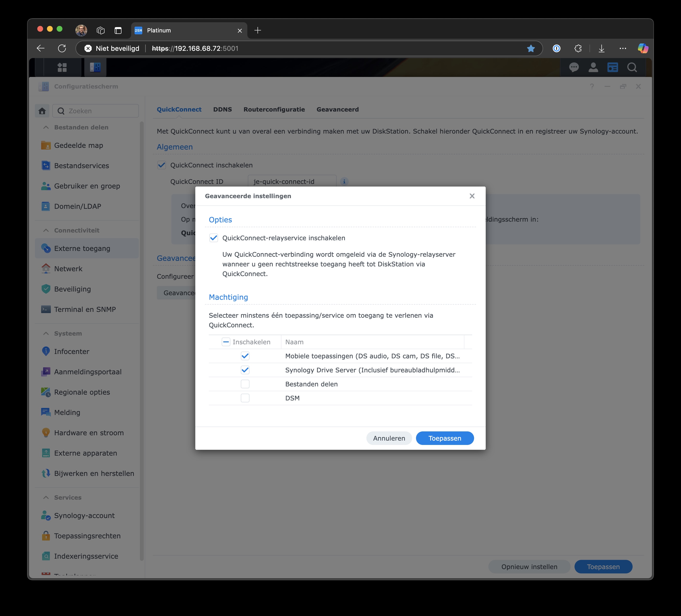The image size is (681, 616).
Task: Enable Bestanden delen permission checkbox
Action: pos(244,383)
